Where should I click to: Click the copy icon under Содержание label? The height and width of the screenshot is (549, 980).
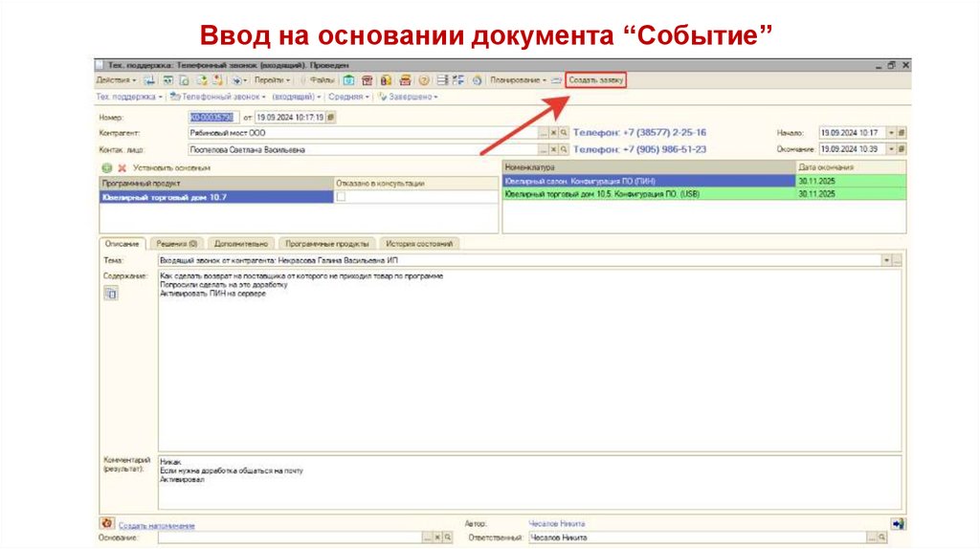pyautogui.click(x=111, y=294)
